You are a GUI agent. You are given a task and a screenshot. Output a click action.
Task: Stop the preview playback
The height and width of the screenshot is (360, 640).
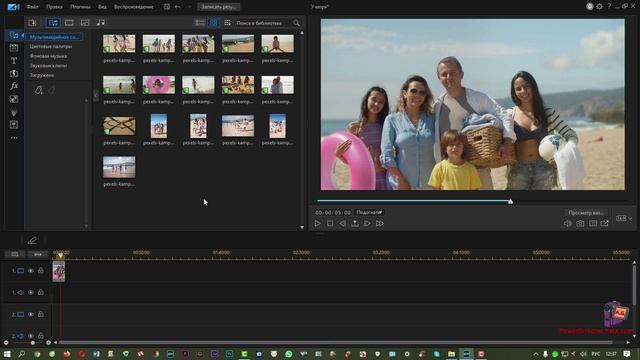[x=330, y=224]
